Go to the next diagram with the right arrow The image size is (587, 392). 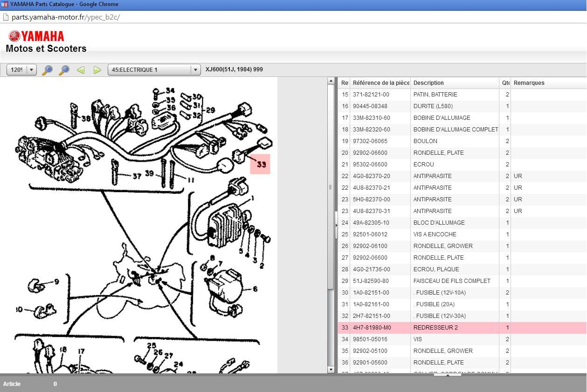pos(97,70)
